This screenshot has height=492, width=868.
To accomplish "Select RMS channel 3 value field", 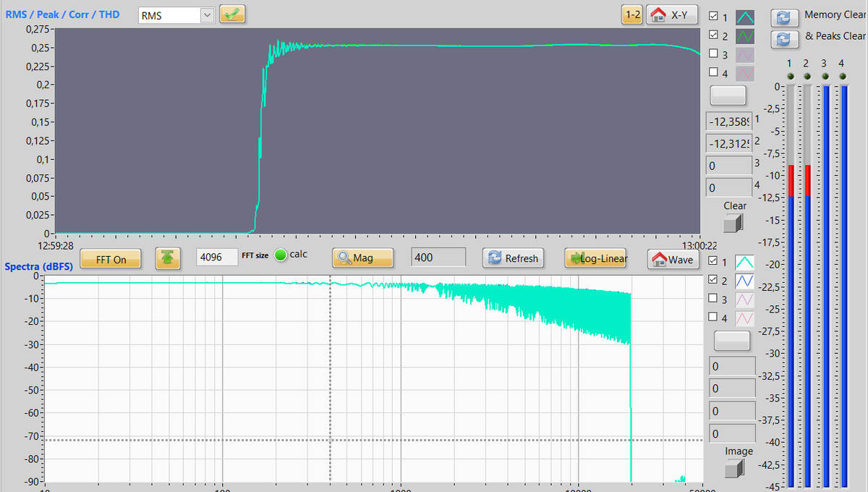I will point(729,166).
